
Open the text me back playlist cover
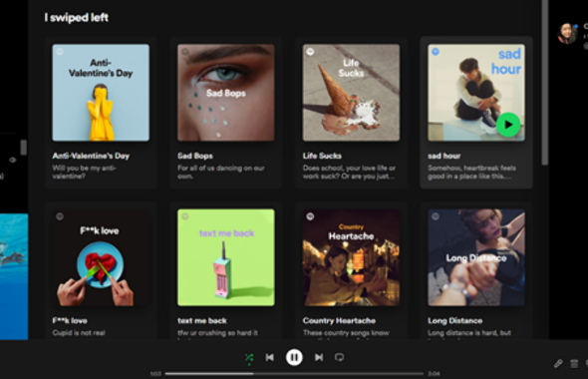pos(226,257)
